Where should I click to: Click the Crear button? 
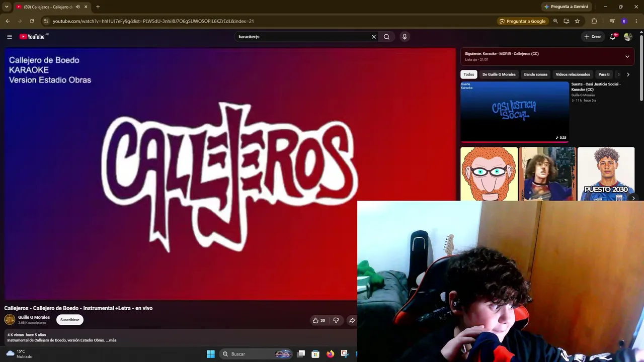coord(593,37)
